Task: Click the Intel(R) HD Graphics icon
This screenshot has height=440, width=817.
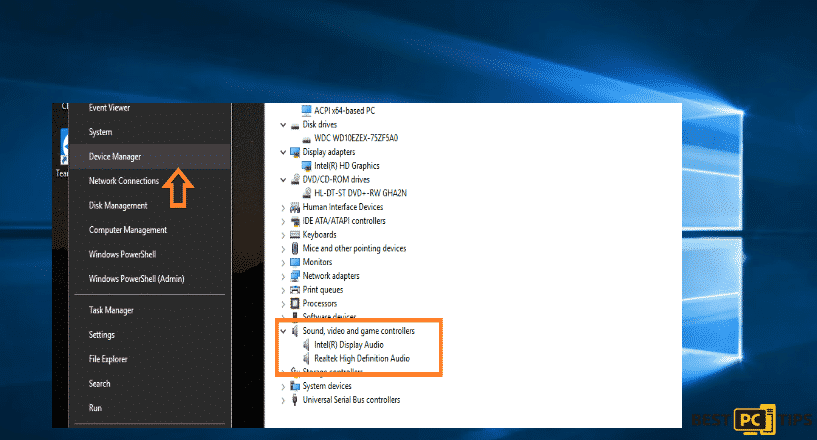Action: click(x=306, y=166)
